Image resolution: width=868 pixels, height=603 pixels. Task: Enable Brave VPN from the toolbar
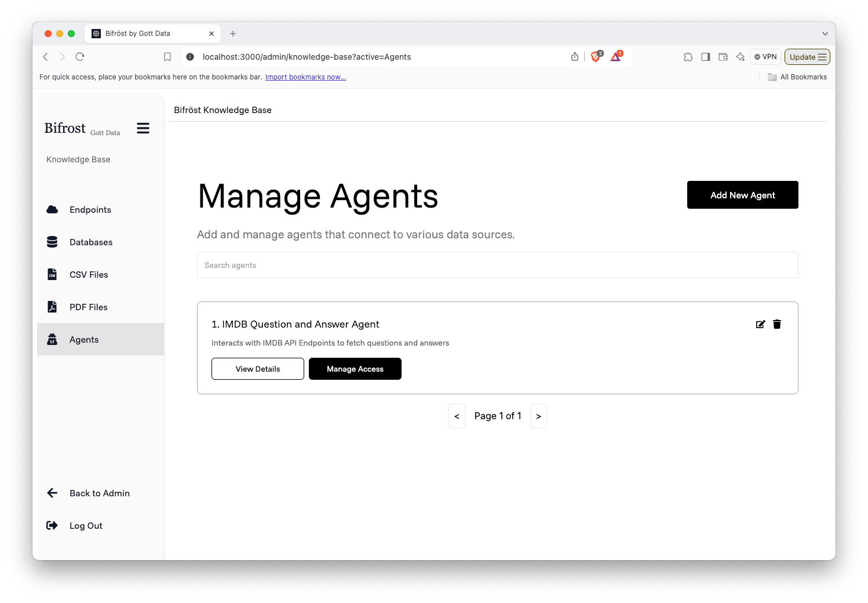click(x=765, y=57)
